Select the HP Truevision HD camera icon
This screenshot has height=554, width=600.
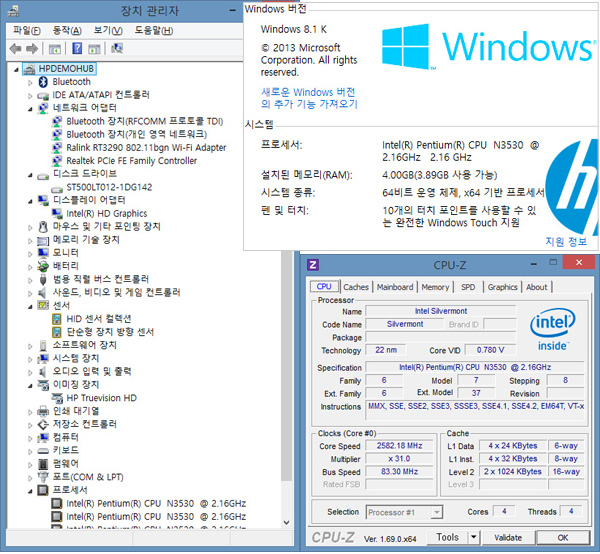click(x=58, y=397)
